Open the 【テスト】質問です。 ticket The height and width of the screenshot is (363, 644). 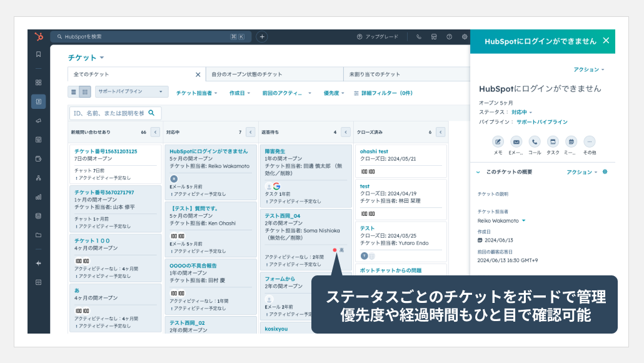(x=194, y=208)
